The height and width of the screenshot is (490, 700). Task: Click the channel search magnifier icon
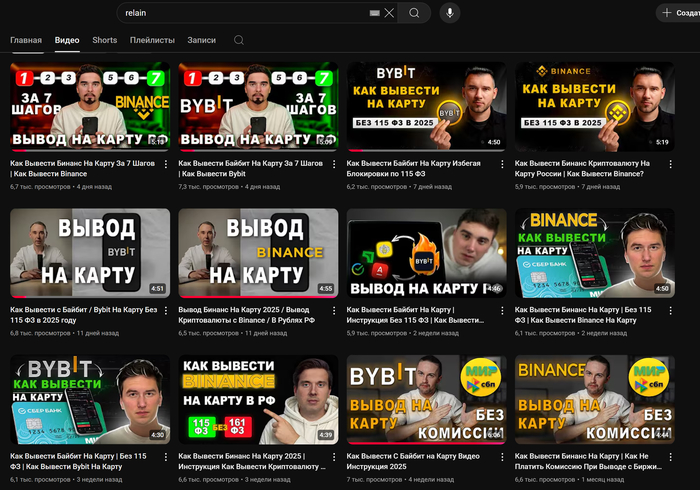tap(238, 40)
